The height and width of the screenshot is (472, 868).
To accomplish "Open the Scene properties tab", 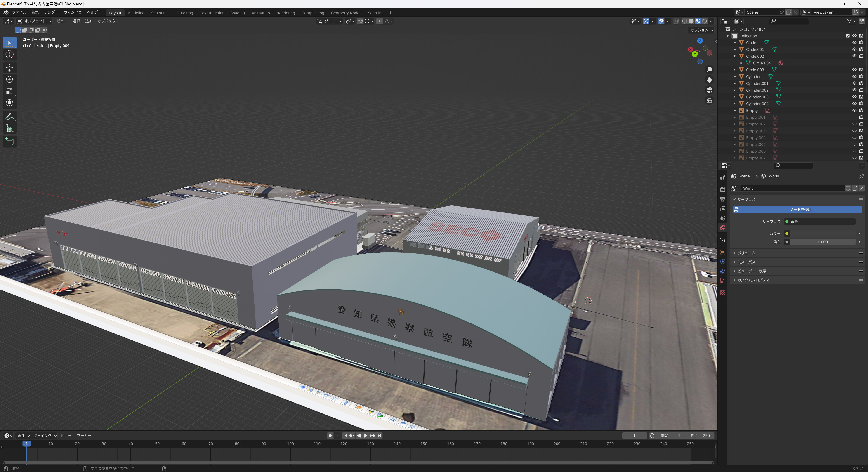I will [x=722, y=218].
